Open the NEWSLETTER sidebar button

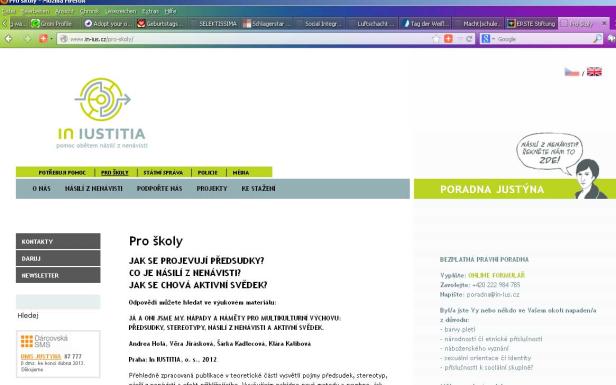58,275
